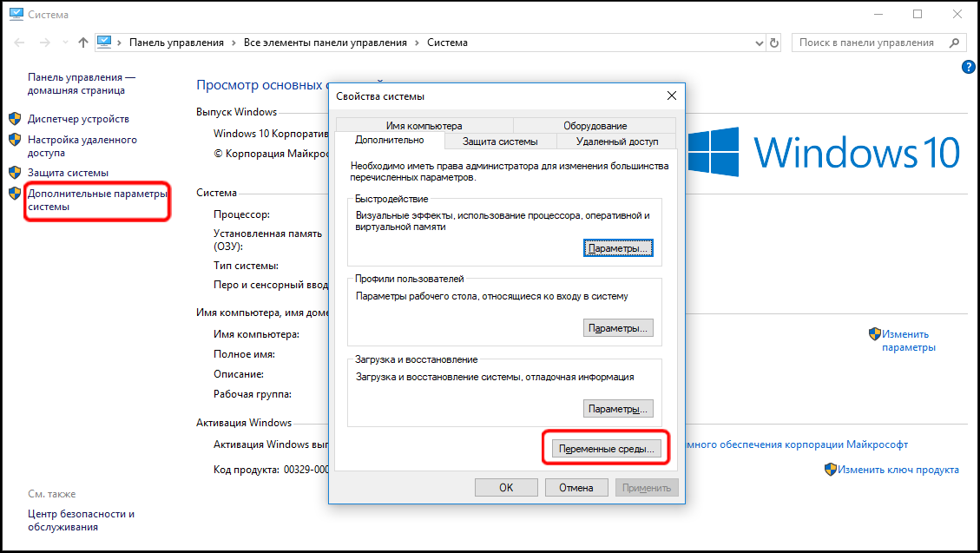Click in the Поиск в панели управления field
980x553 pixels.
(868, 43)
